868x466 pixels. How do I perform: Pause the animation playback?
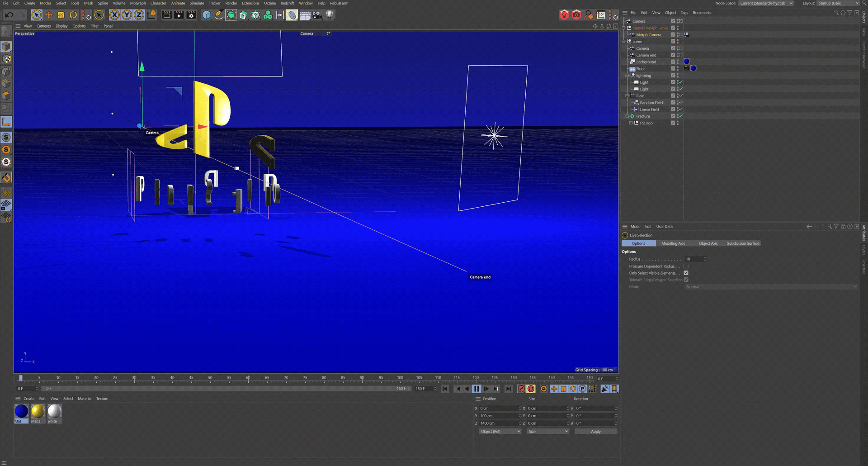pyautogui.click(x=476, y=389)
